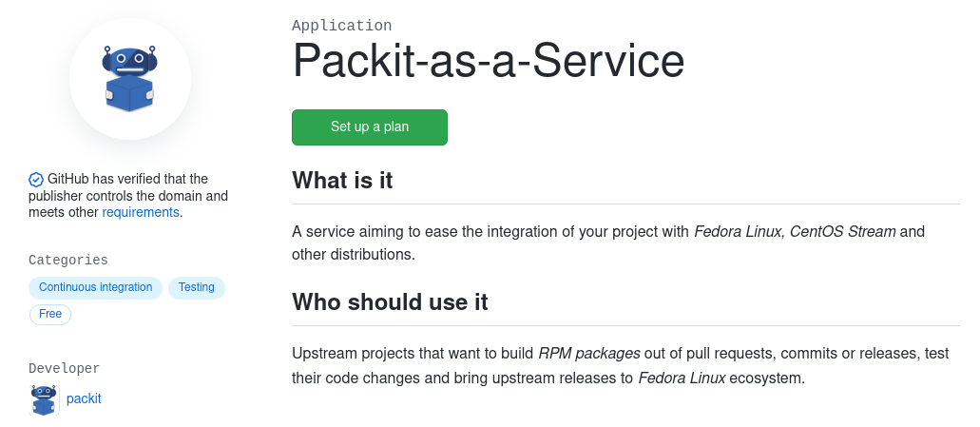Select the Continuous integration category tag
This screenshot has height=427, width=980.
95,287
